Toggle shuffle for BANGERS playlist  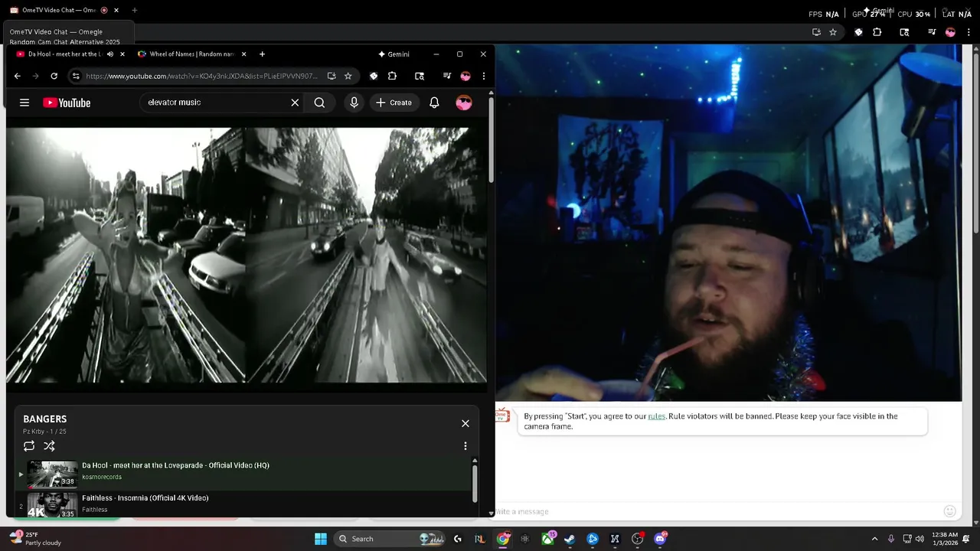tap(49, 446)
